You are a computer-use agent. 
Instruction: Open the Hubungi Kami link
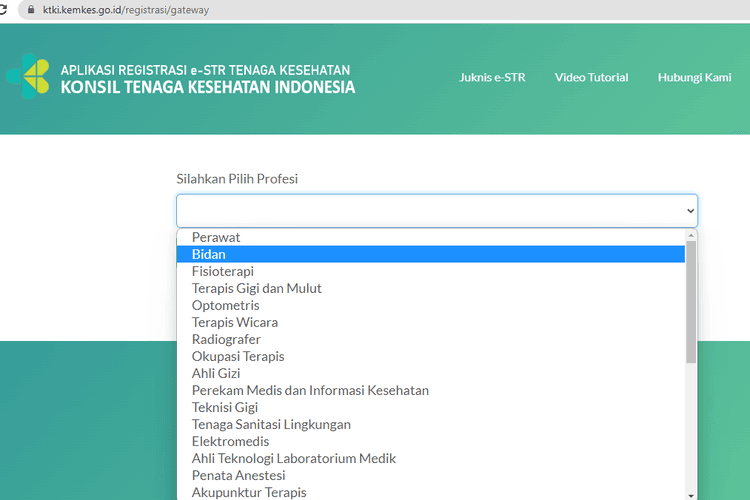[x=695, y=78]
